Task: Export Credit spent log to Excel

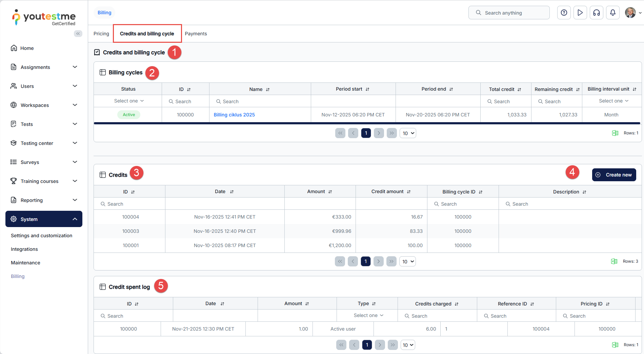Action: [x=615, y=345]
